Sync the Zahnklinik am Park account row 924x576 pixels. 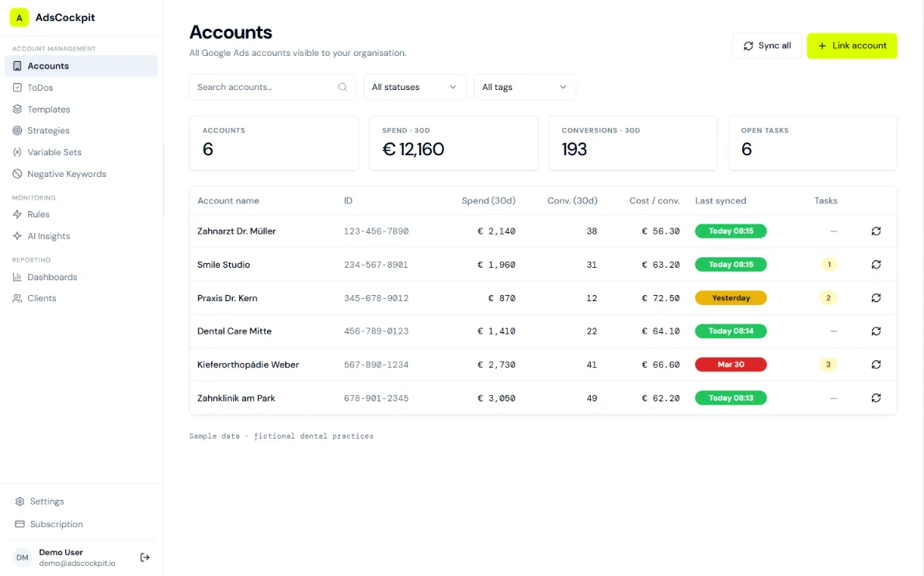point(877,398)
